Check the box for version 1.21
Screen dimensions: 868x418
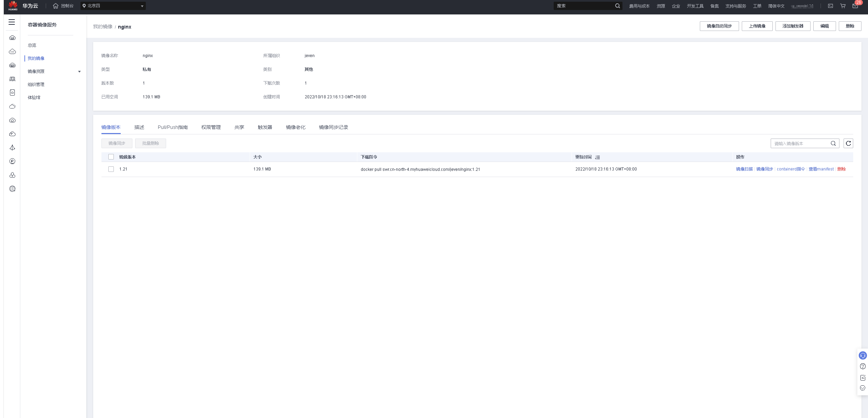point(111,169)
